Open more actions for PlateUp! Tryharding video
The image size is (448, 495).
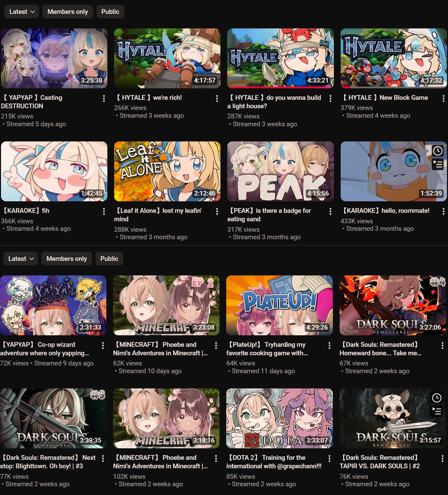[329, 345]
